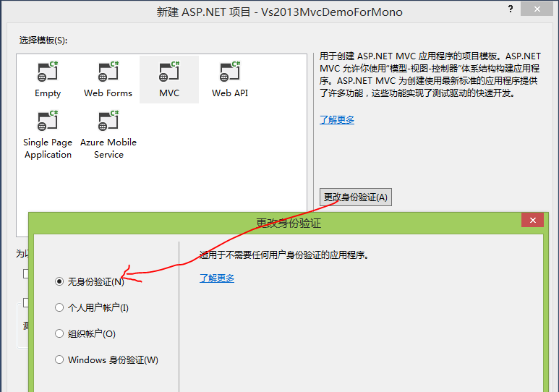559x392 pixels.
Task: Click the 适用于不需要任何用户身份验证 description text
Action: (284, 255)
